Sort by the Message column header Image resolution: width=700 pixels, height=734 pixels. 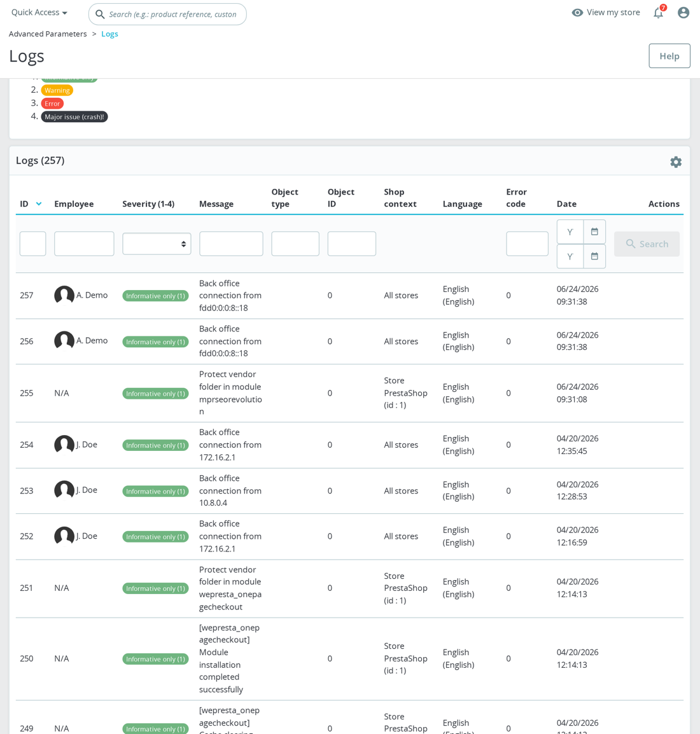point(216,204)
